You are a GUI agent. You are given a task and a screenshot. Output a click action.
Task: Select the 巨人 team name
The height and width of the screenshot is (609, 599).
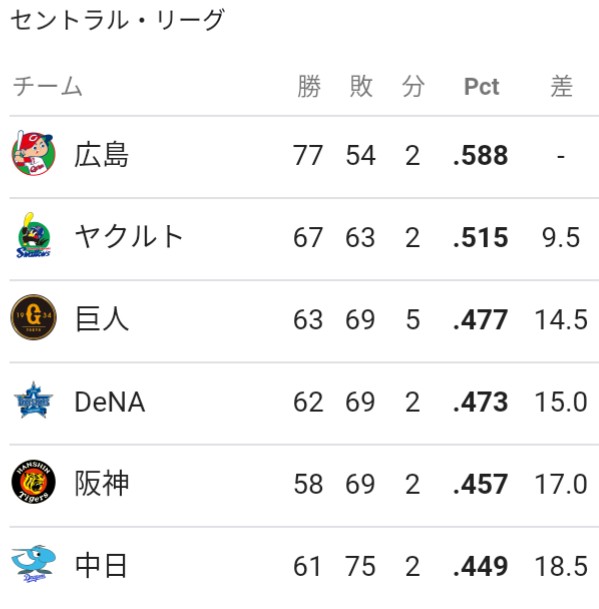tap(102, 319)
